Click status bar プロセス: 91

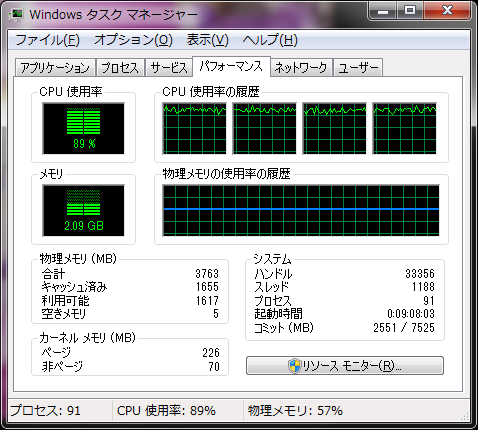46,411
